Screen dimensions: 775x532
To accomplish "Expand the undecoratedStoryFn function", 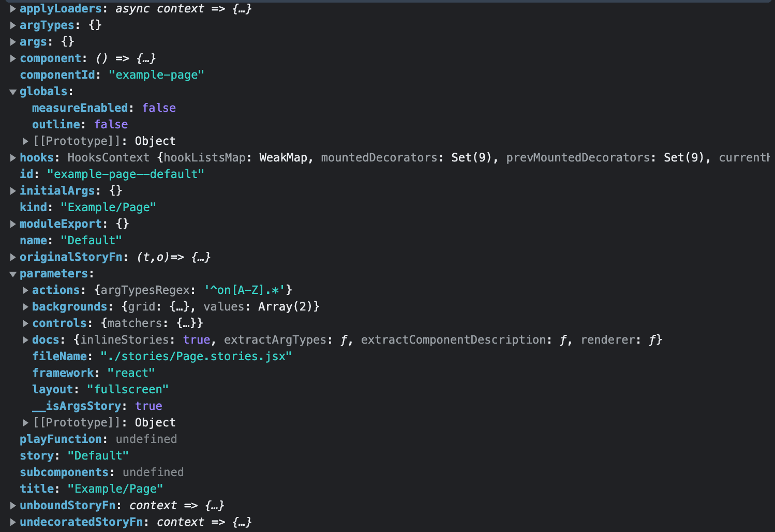I will [x=13, y=522].
